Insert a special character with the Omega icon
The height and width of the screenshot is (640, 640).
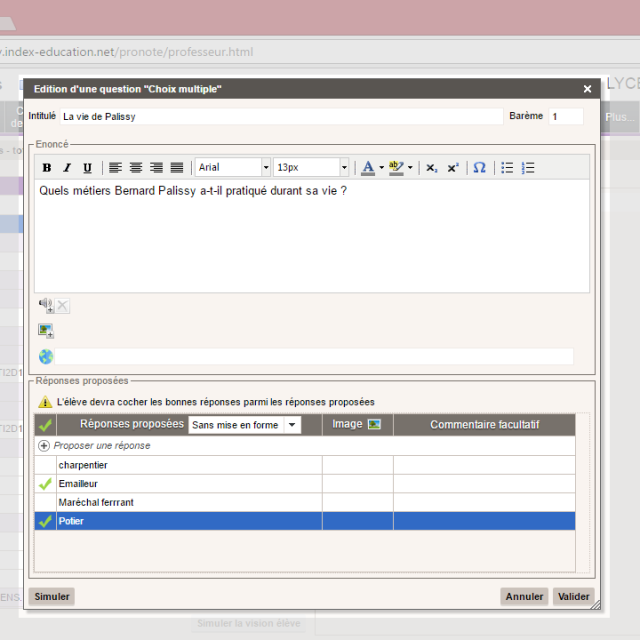tap(479, 168)
